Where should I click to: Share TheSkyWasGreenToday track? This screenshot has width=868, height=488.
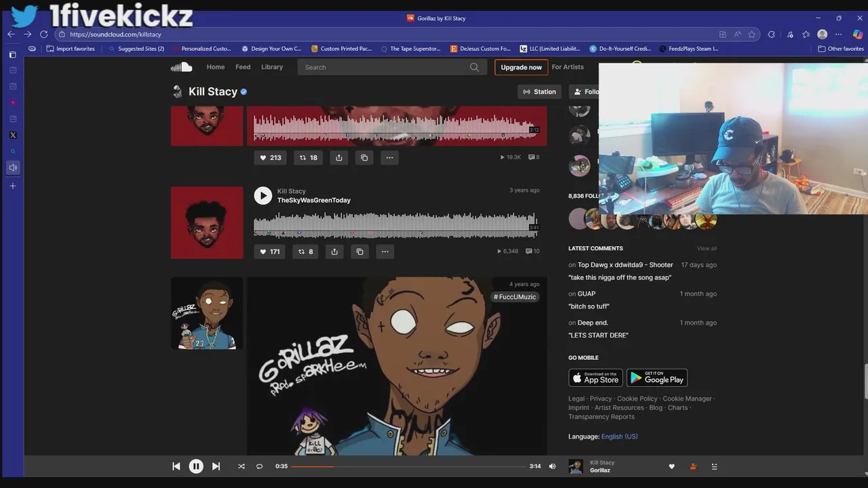tap(334, 251)
